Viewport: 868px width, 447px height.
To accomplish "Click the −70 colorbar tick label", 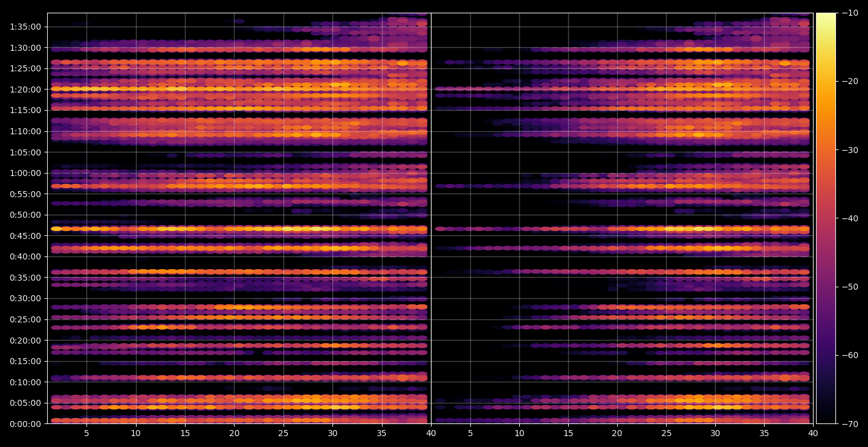I will pyautogui.click(x=849, y=424).
